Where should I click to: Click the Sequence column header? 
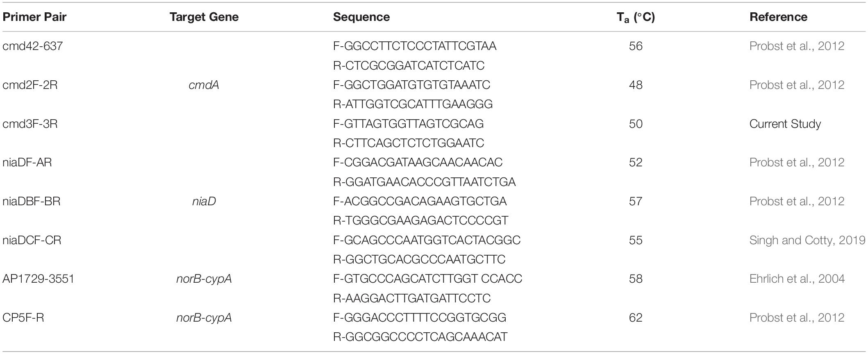coord(361,17)
